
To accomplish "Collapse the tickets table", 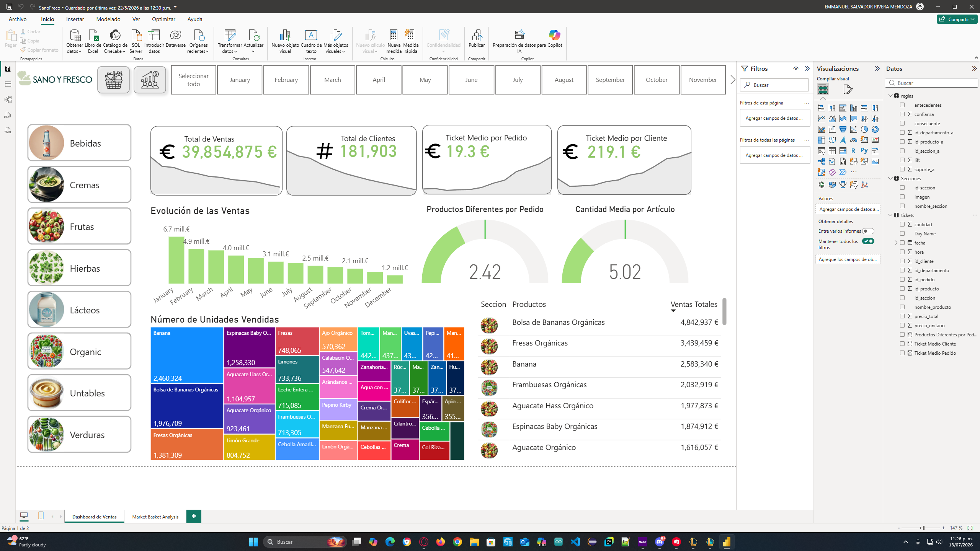I will tap(890, 215).
